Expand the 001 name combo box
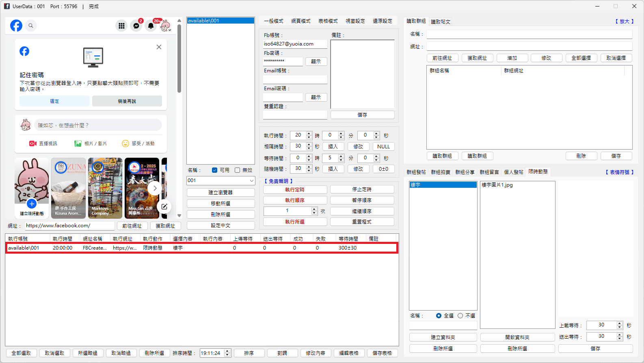 tap(252, 180)
